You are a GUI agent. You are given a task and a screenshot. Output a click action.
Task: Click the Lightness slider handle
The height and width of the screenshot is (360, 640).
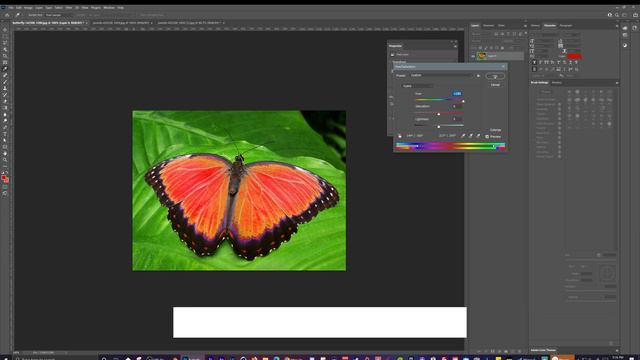coord(438,127)
